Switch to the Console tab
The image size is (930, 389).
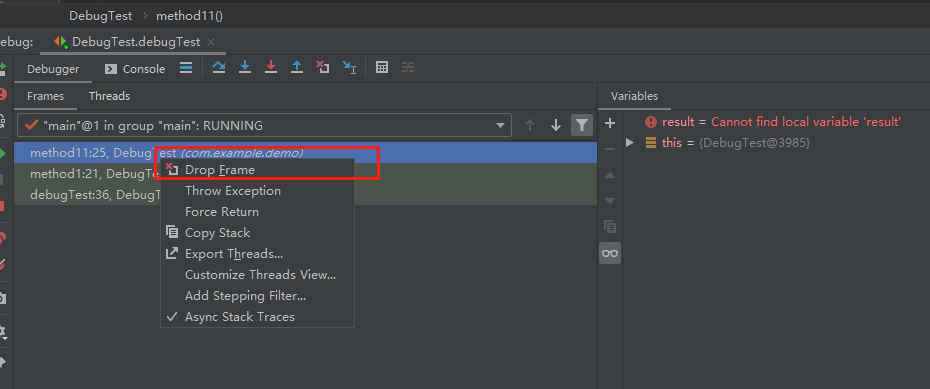[x=135, y=69]
